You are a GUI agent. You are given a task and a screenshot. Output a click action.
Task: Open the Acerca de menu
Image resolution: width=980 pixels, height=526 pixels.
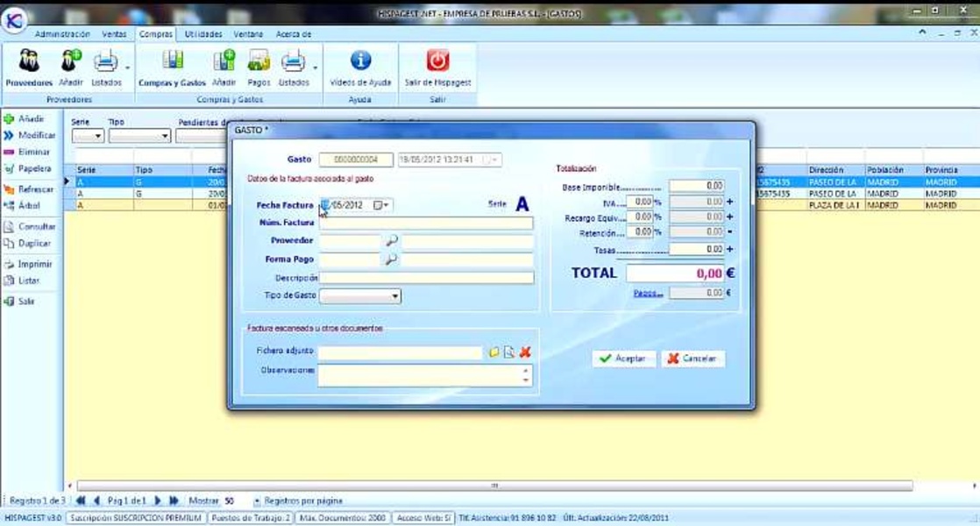(294, 34)
